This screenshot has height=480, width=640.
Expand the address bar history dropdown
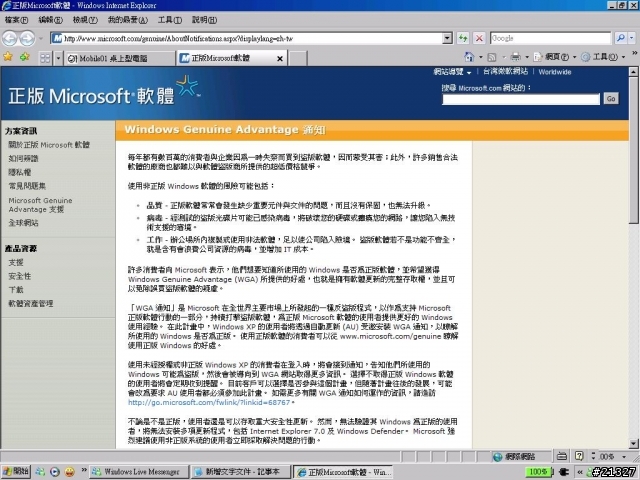(448, 38)
